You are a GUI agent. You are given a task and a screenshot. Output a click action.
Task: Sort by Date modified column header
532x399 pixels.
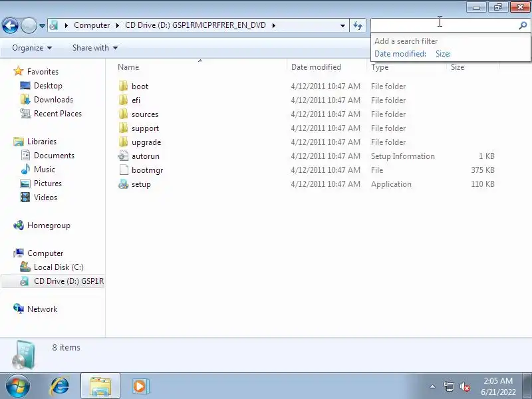[316, 67]
